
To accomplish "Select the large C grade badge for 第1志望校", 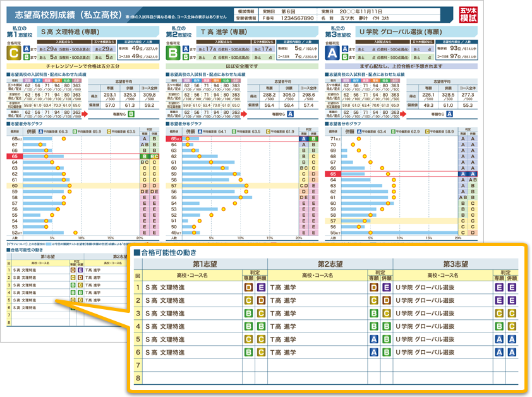I will click(x=13, y=53).
